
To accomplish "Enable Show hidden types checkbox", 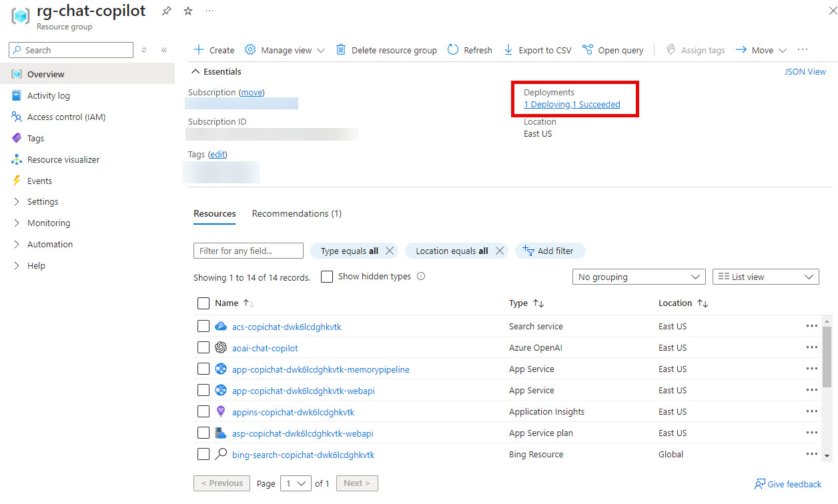I will pyautogui.click(x=327, y=277).
